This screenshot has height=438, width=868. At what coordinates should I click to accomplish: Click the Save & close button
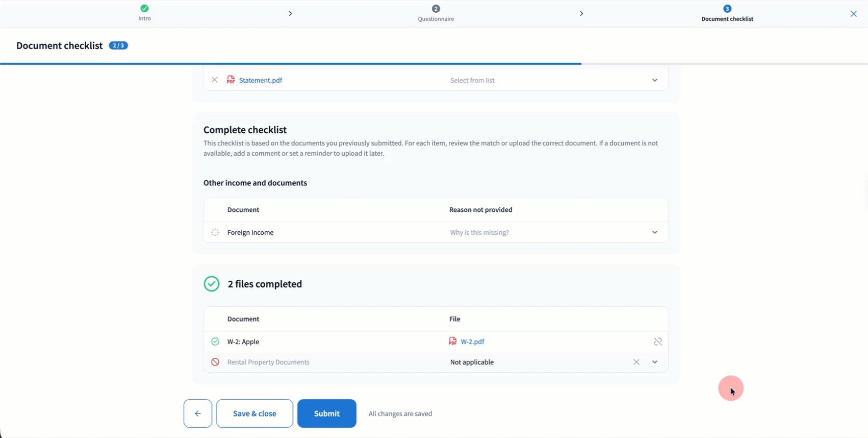(254, 413)
